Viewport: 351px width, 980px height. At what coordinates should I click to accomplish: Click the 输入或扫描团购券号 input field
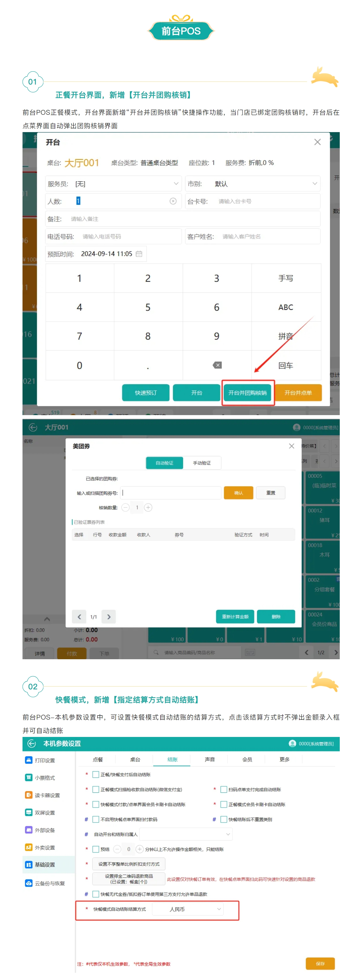tap(171, 493)
